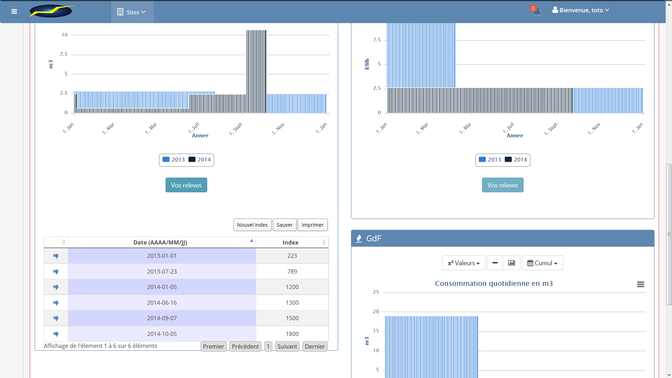
Task: Select the 2014-10-05 date cell
Action: (162, 334)
